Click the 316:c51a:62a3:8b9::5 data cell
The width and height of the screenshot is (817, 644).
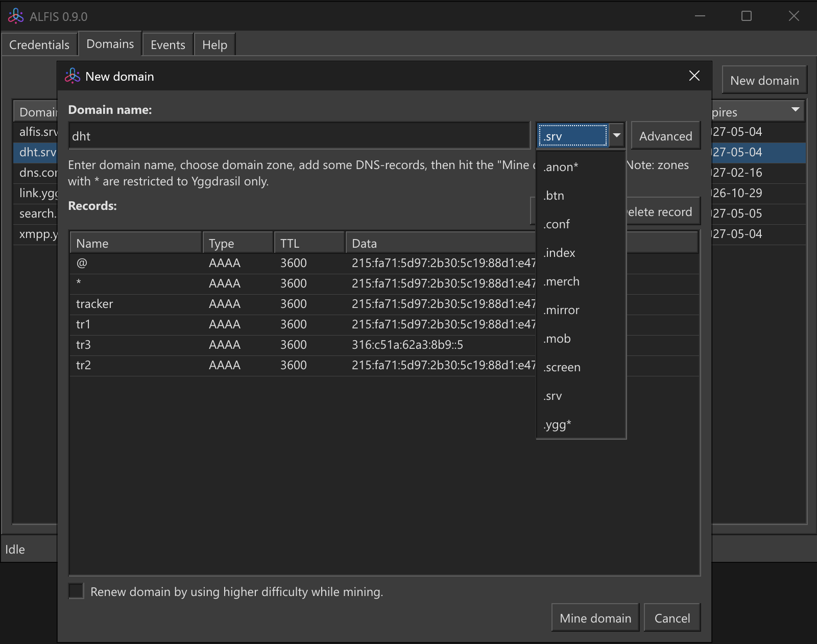click(407, 345)
